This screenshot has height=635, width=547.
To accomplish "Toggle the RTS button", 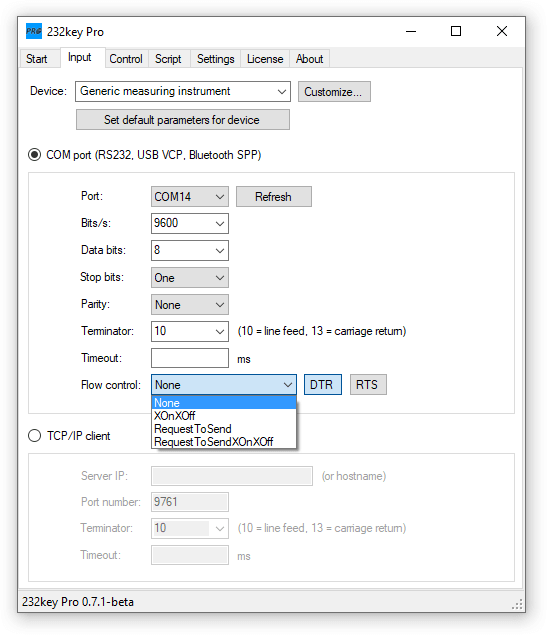I will click(x=368, y=384).
